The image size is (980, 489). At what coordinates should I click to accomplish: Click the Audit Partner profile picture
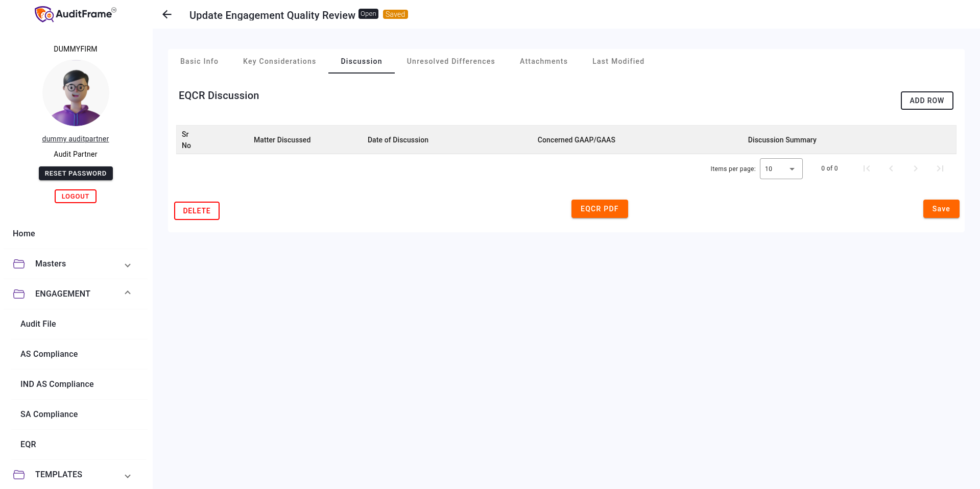tap(76, 93)
